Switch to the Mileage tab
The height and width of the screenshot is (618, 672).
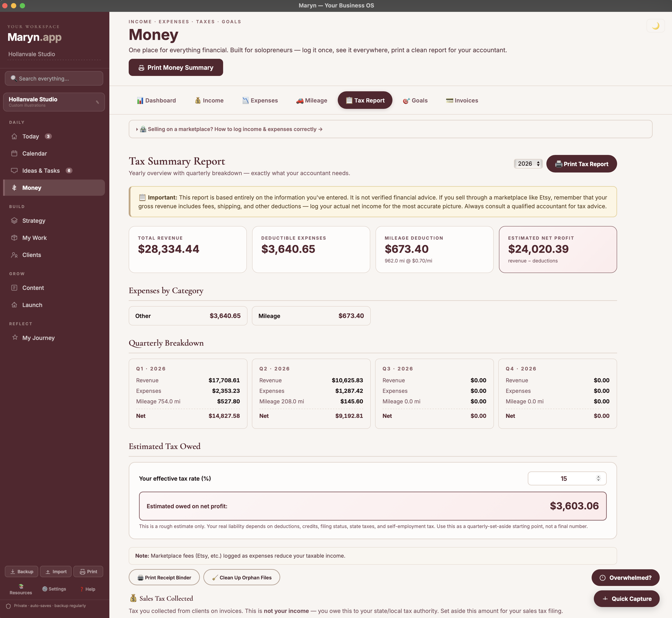coord(311,100)
